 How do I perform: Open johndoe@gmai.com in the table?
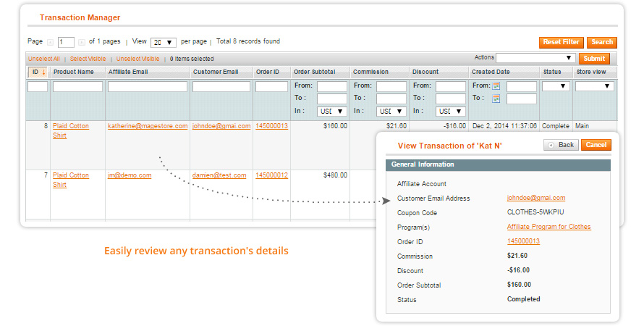pos(221,126)
